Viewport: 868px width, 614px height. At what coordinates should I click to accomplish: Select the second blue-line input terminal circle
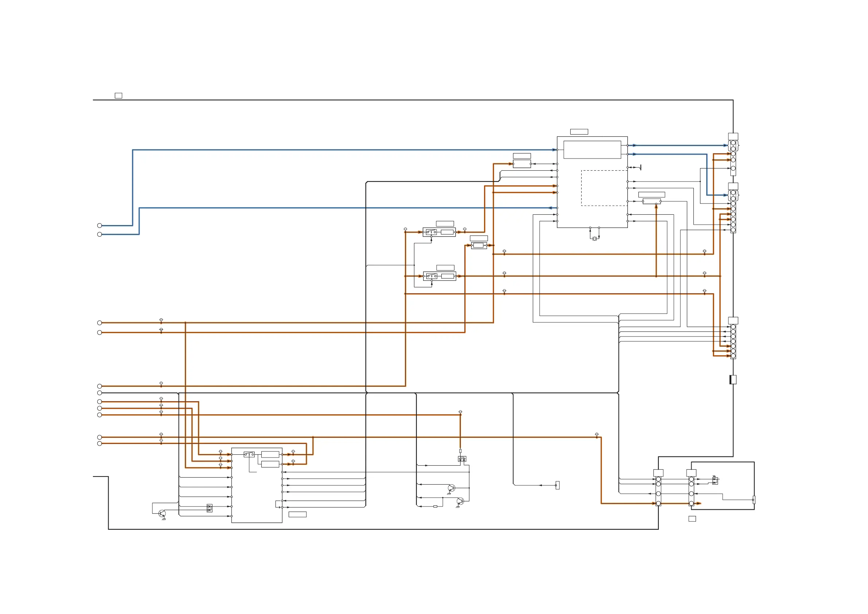pyautogui.click(x=99, y=234)
